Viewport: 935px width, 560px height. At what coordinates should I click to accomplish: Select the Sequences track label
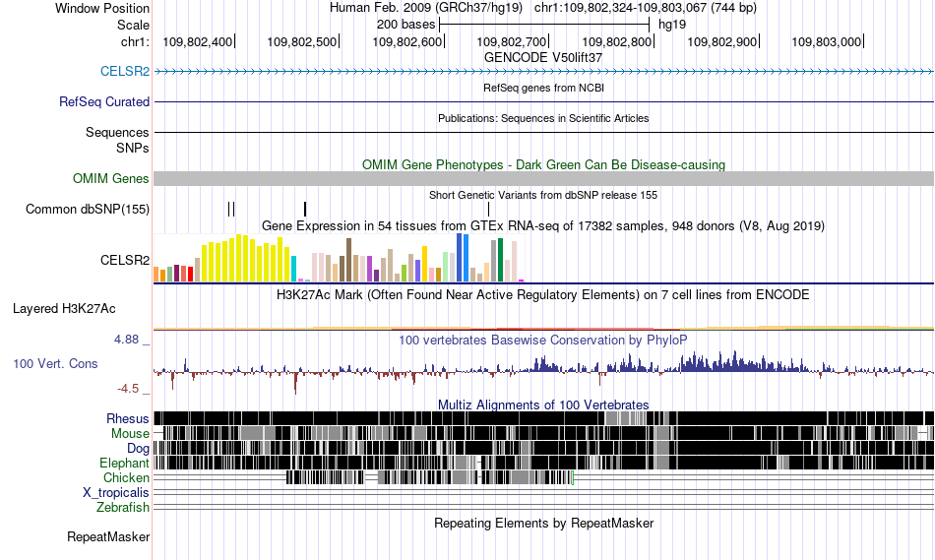pos(117,133)
